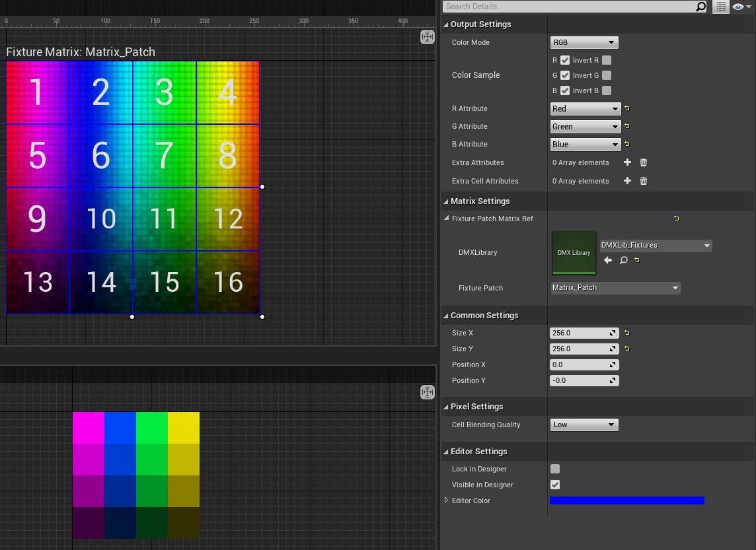Open the Cell Blending Quality dropdown
The height and width of the screenshot is (550, 756).
click(584, 425)
